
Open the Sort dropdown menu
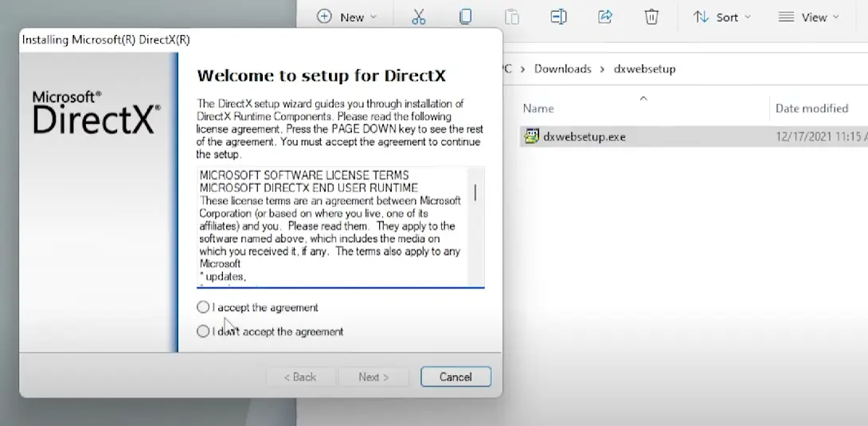coord(721,17)
